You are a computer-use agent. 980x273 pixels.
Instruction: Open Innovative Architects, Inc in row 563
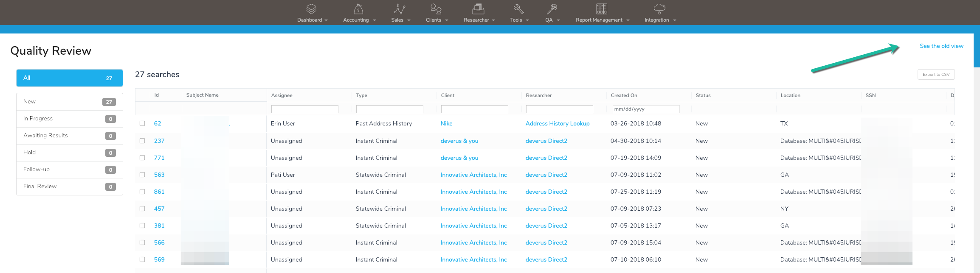coord(474,175)
